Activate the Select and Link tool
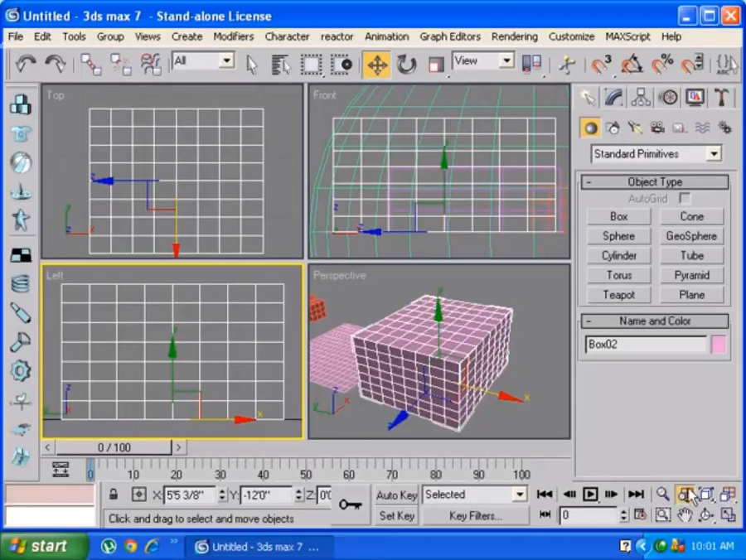Screen dimensions: 746x560 coord(90,64)
